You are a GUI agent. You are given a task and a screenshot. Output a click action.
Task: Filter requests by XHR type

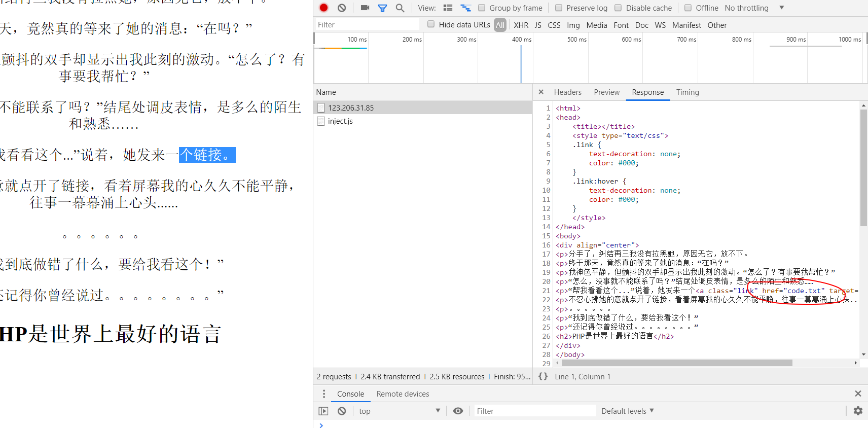521,25
